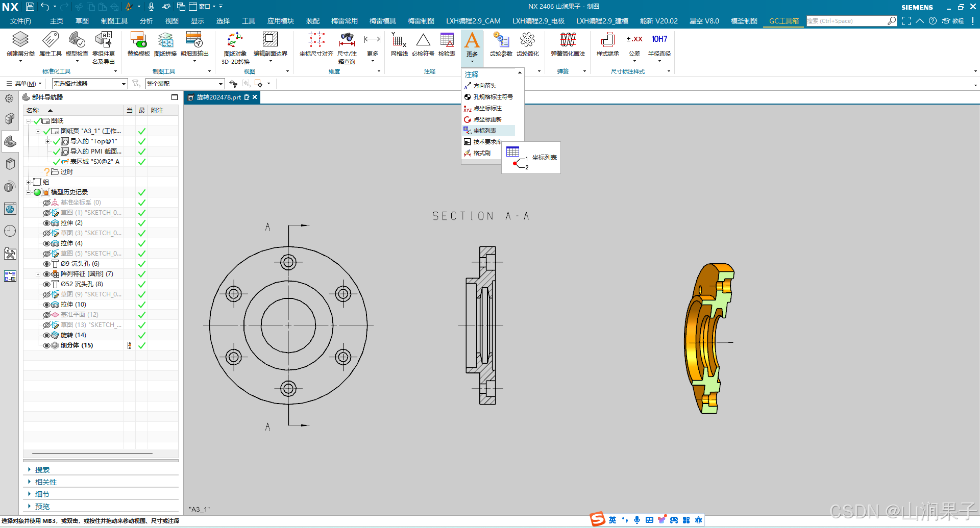Select the 必检符号 triangle symbol tool
The height and width of the screenshot is (528, 980).
click(x=423, y=44)
